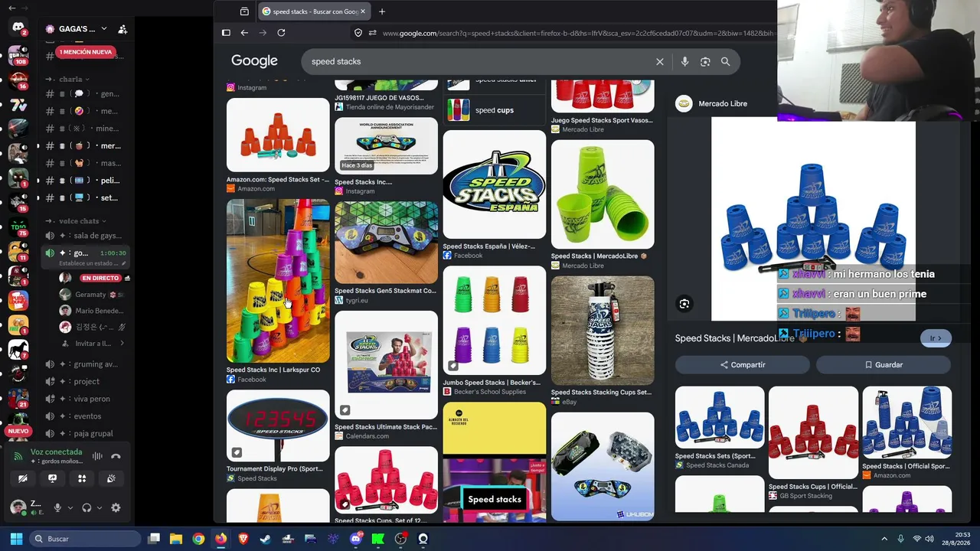Image resolution: width=980 pixels, height=551 pixels.
Task: Open the mine... text channel
Action: click(x=84, y=129)
